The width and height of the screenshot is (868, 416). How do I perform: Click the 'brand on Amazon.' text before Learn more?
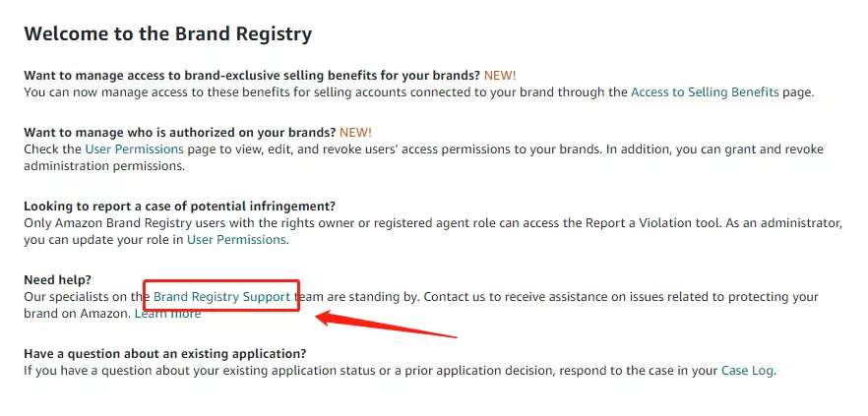click(x=78, y=315)
